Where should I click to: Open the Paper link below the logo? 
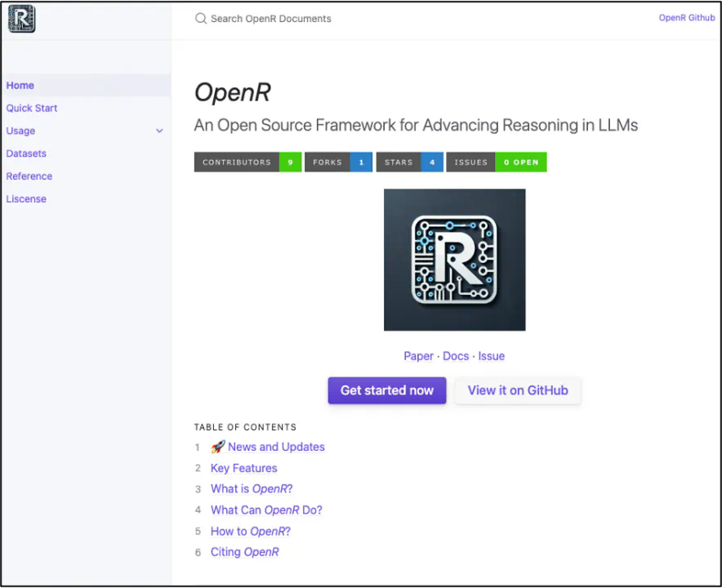coord(418,356)
